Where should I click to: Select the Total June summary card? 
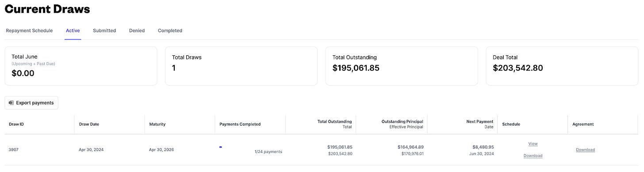tap(81, 66)
